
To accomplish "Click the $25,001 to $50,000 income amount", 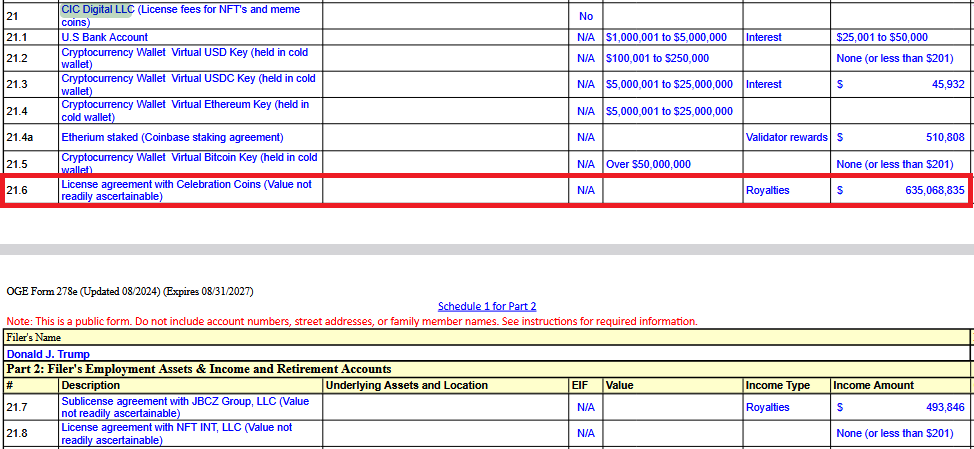I will point(882,37).
